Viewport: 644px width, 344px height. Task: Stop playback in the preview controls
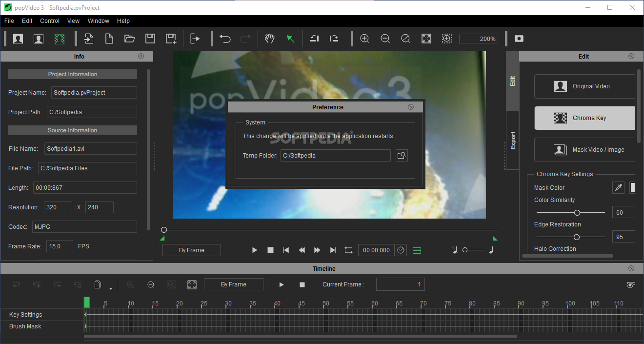click(270, 250)
